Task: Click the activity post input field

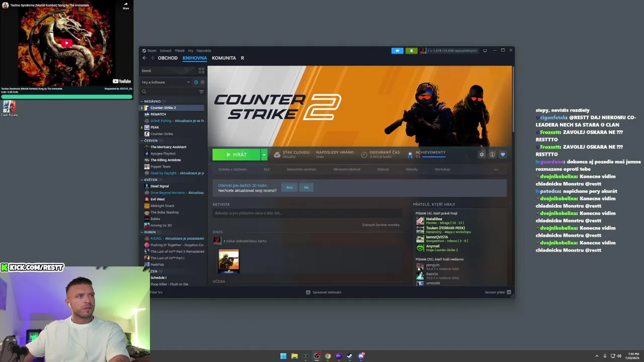Action: [x=307, y=213]
